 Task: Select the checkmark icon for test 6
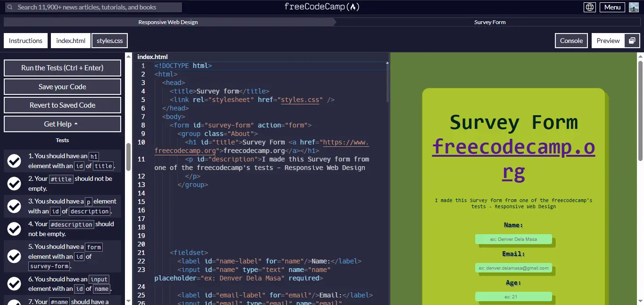coord(14,284)
